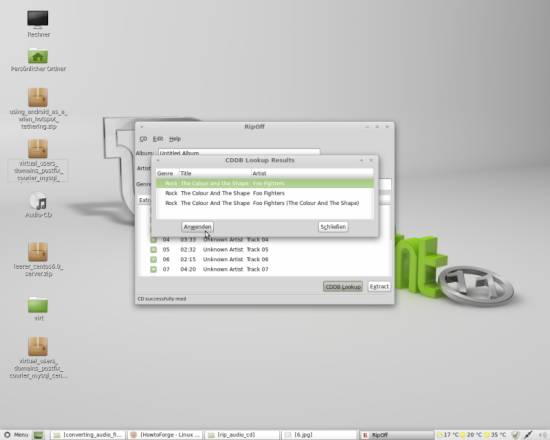Viewport: 550px width, 440px height.
Task: Click the show desktop icon beside Menu
Action: click(39, 435)
